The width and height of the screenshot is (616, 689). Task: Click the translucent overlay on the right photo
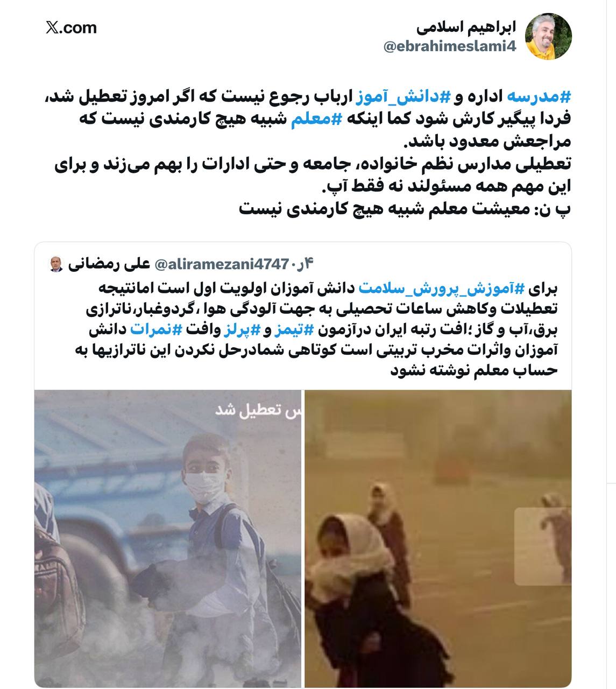pyautogui.click(x=543, y=546)
